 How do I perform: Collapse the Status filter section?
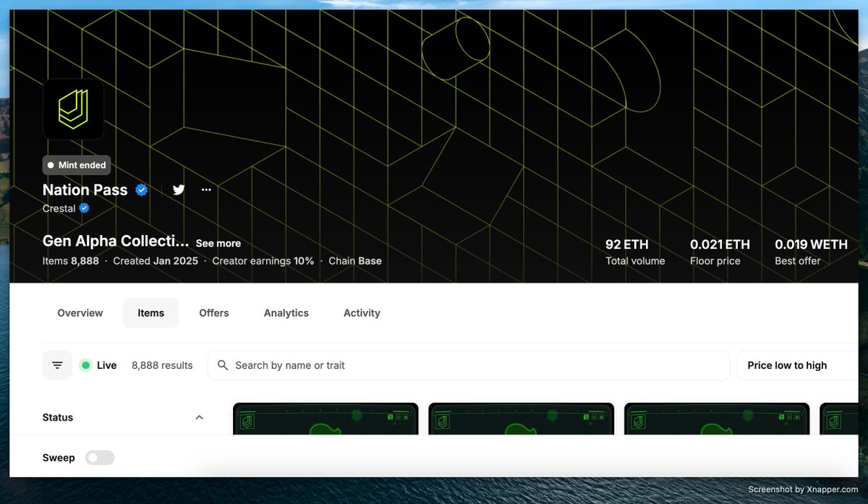pyautogui.click(x=200, y=417)
